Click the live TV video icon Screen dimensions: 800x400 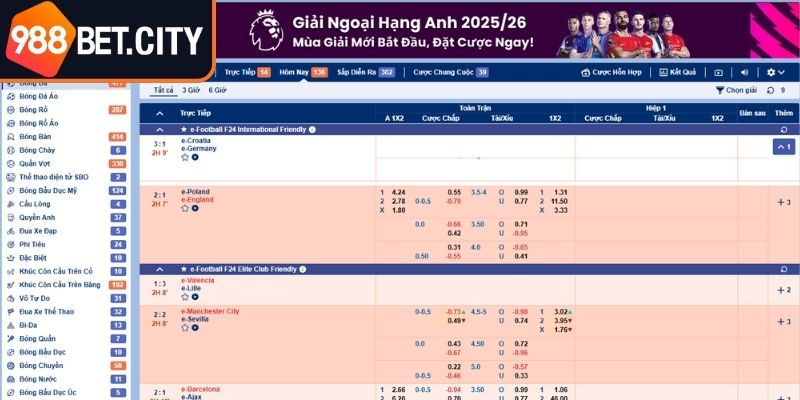[718, 73]
